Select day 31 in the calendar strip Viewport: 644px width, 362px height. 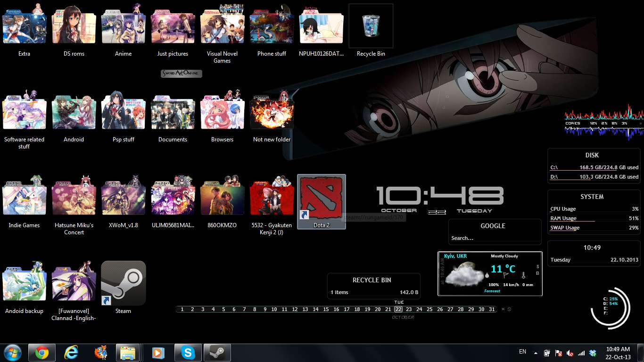tap(492, 309)
